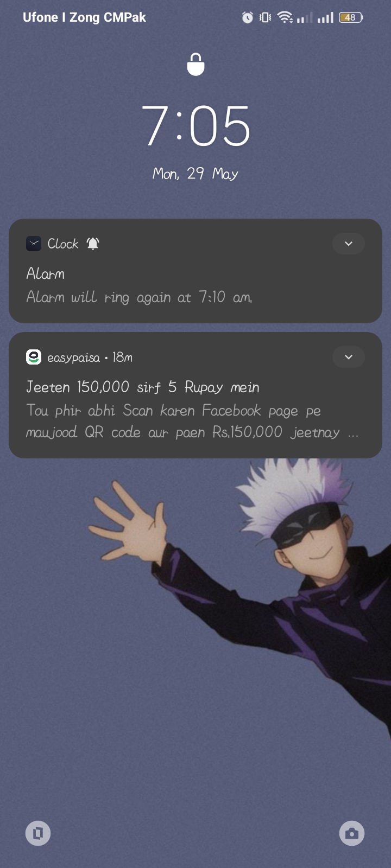This screenshot has width=391, height=868.
Task: Tap the easypaisa app icon
Action: pos(34,357)
